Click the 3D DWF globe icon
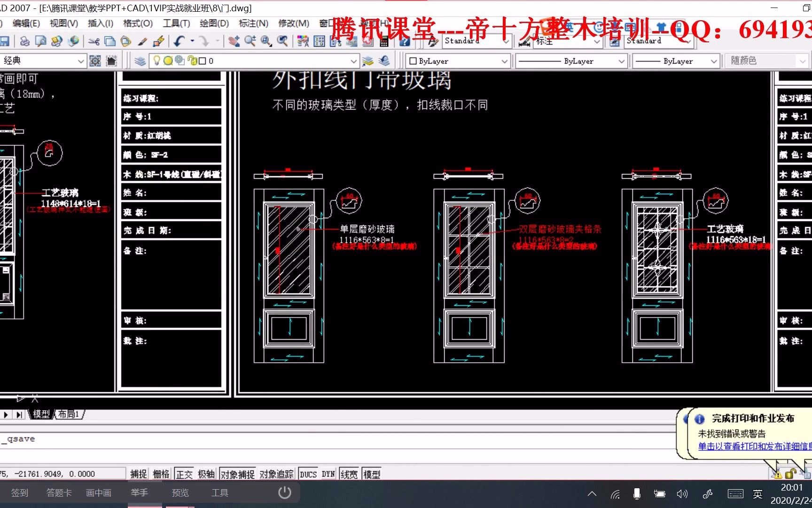Screen dimensions: 812x508 73,41
